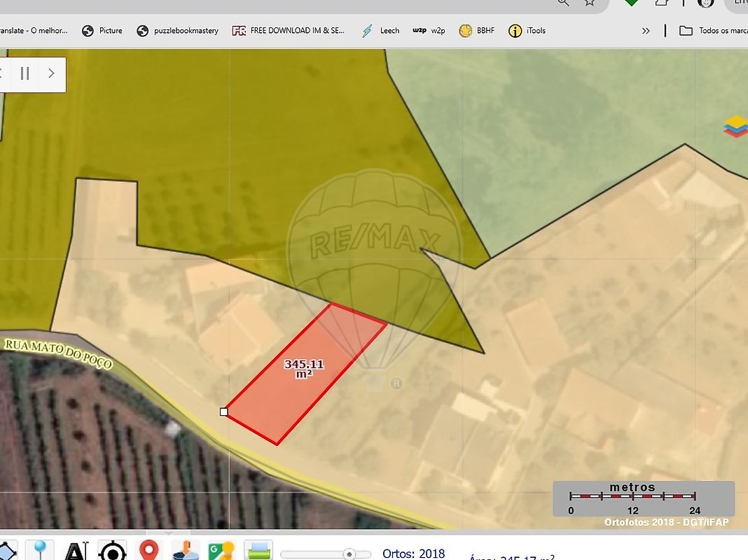Pause the slideshow with the pause button
The image size is (748, 560).
[25, 73]
